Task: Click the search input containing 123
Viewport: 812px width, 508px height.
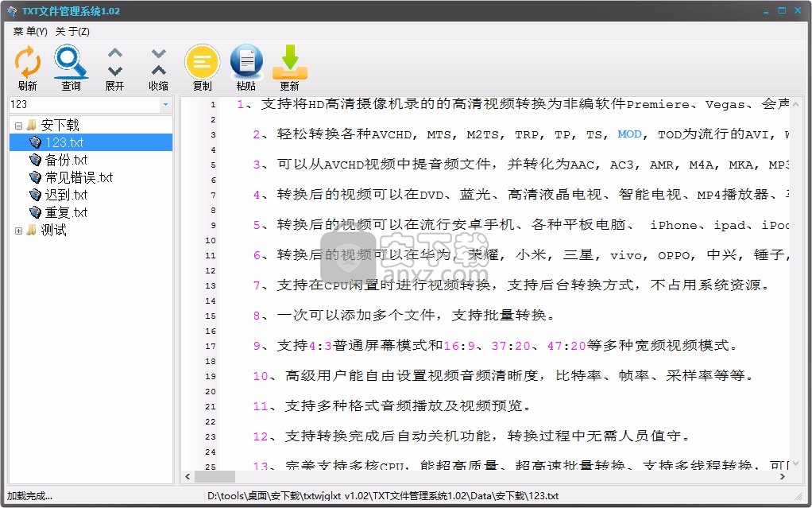Action: [84, 104]
